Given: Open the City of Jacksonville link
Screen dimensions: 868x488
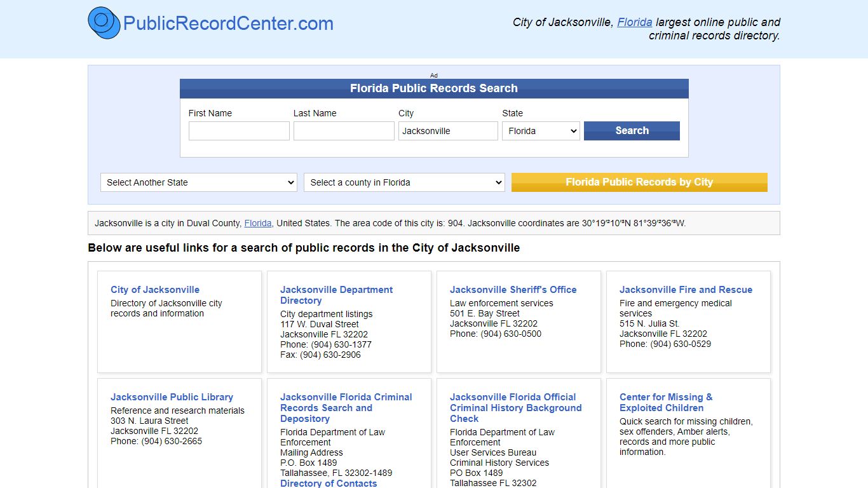Looking at the screenshot, I should point(155,290).
